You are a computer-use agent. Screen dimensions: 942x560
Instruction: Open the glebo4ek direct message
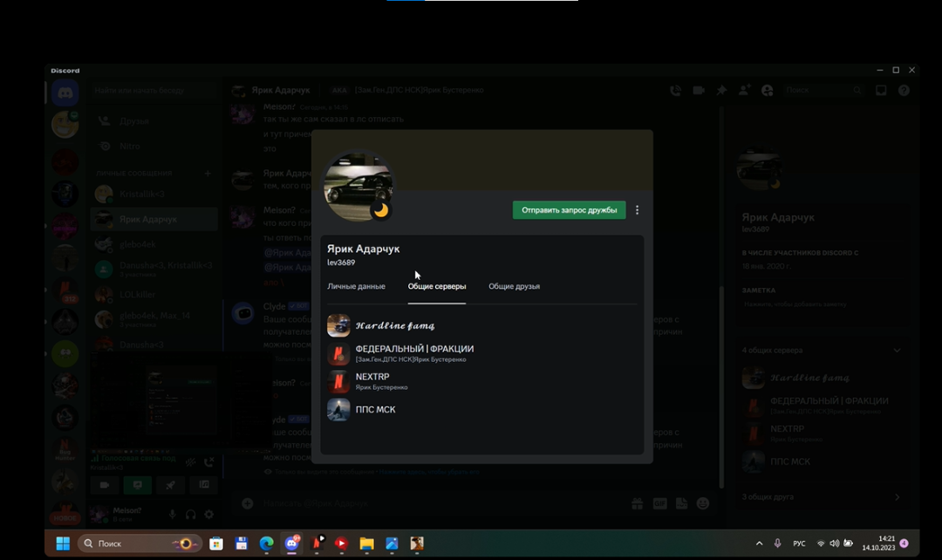tap(154, 244)
